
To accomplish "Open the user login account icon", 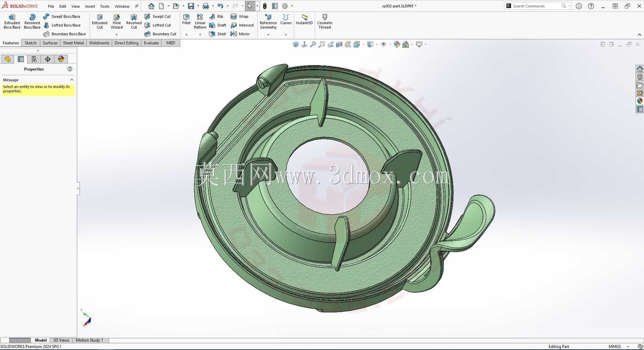I will click(579, 6).
